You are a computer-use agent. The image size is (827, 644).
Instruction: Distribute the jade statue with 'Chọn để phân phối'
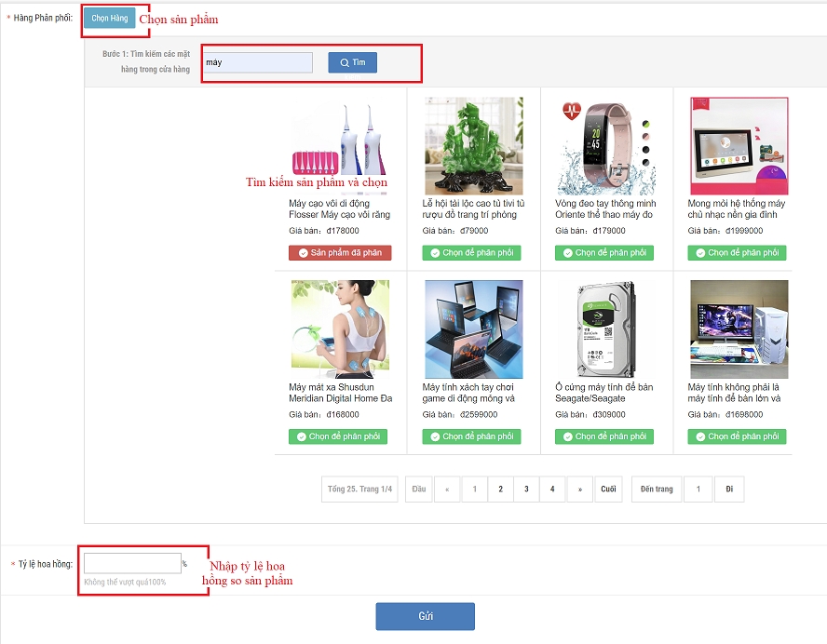click(x=472, y=253)
